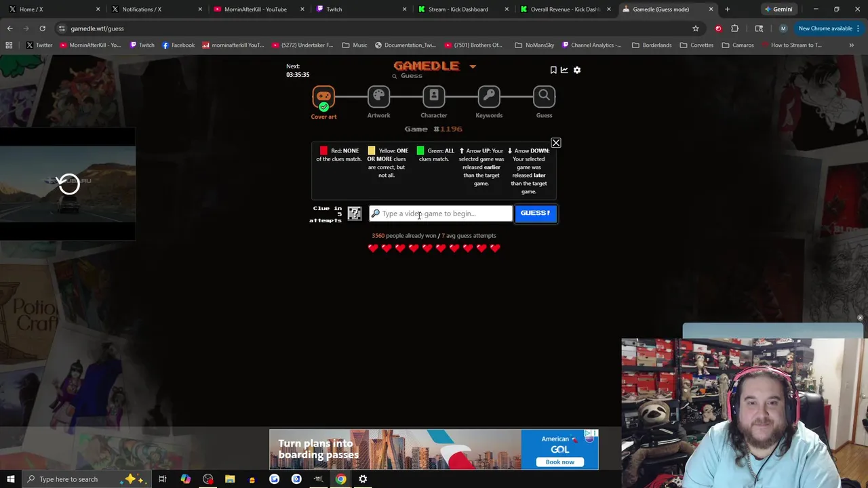Select the Artwork palette stage icon

(378, 96)
